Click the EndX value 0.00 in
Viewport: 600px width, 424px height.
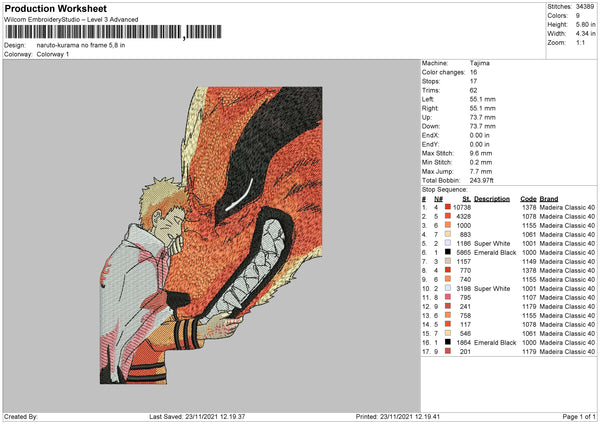click(x=479, y=135)
